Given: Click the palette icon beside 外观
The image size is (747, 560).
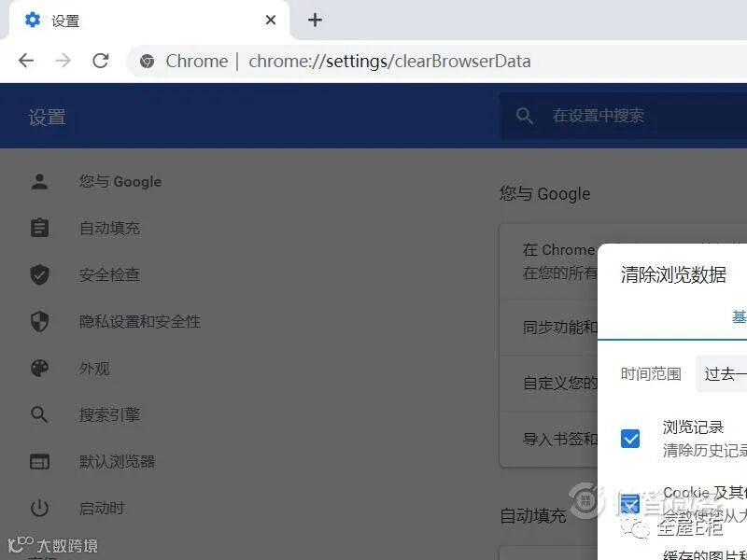Looking at the screenshot, I should 39,368.
